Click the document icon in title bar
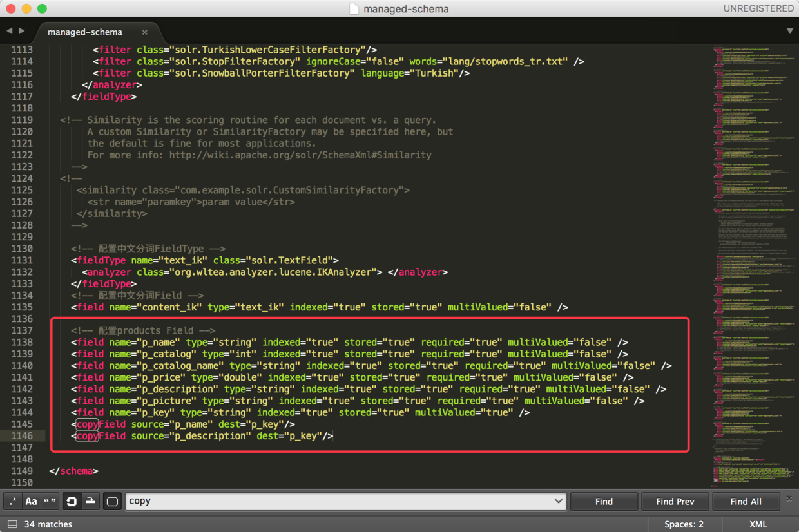The image size is (799, 532). pos(354,8)
